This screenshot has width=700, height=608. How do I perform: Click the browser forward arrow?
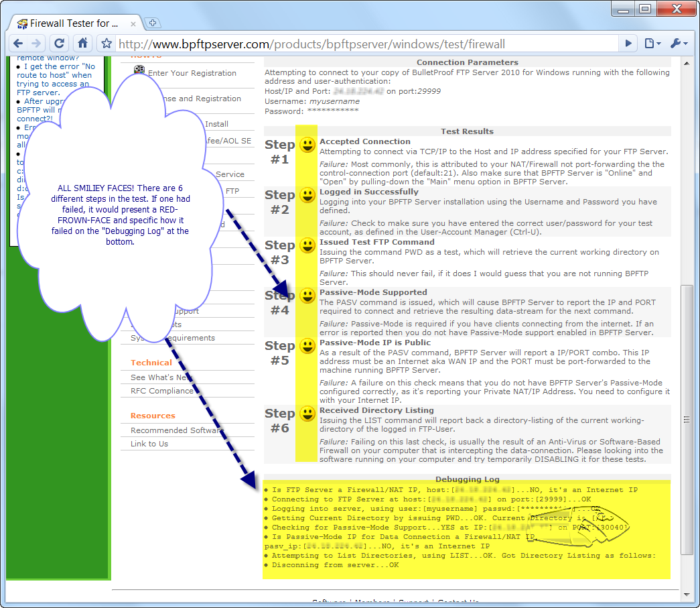pos(36,44)
